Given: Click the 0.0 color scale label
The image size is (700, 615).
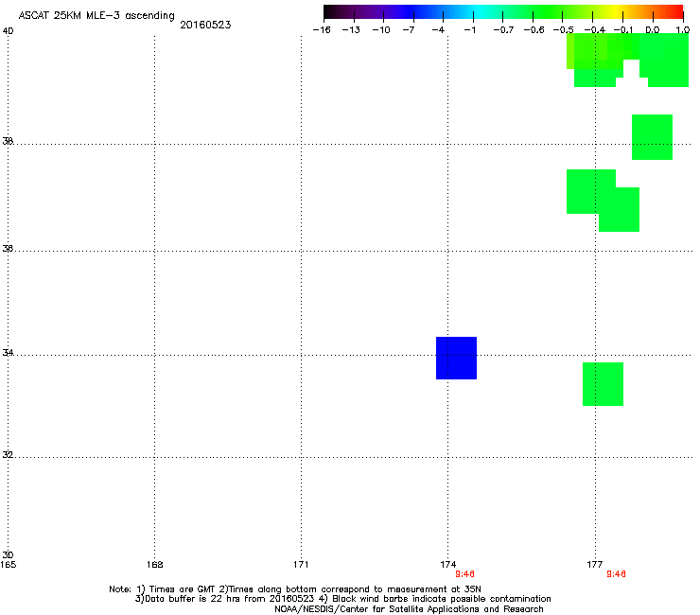Looking at the screenshot, I should (653, 30).
